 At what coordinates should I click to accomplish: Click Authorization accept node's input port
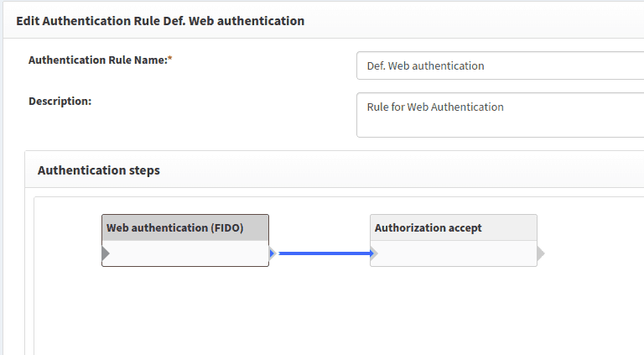[x=373, y=253]
